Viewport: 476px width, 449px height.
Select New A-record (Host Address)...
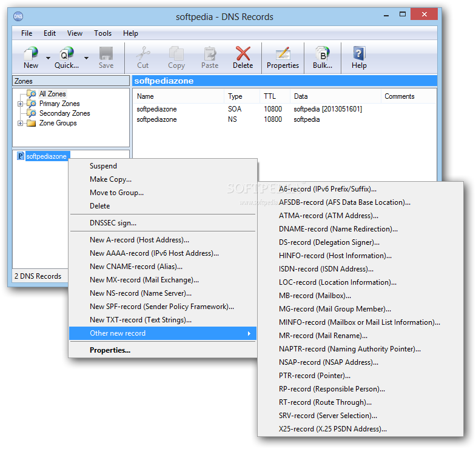point(163,240)
